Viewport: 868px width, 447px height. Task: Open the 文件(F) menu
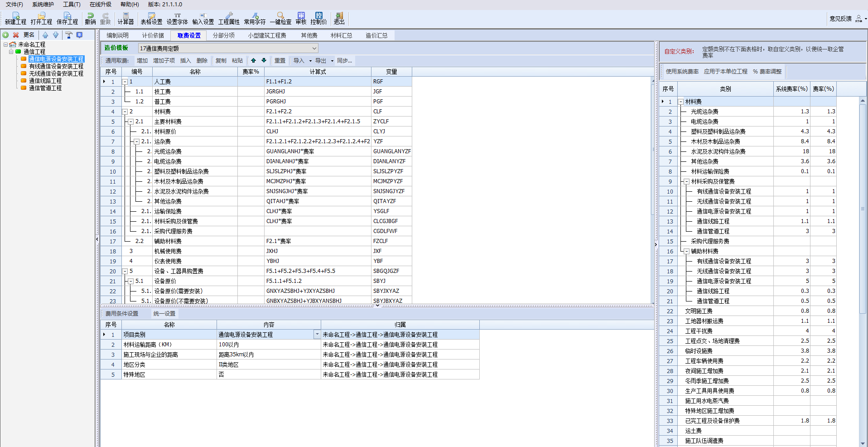point(14,5)
